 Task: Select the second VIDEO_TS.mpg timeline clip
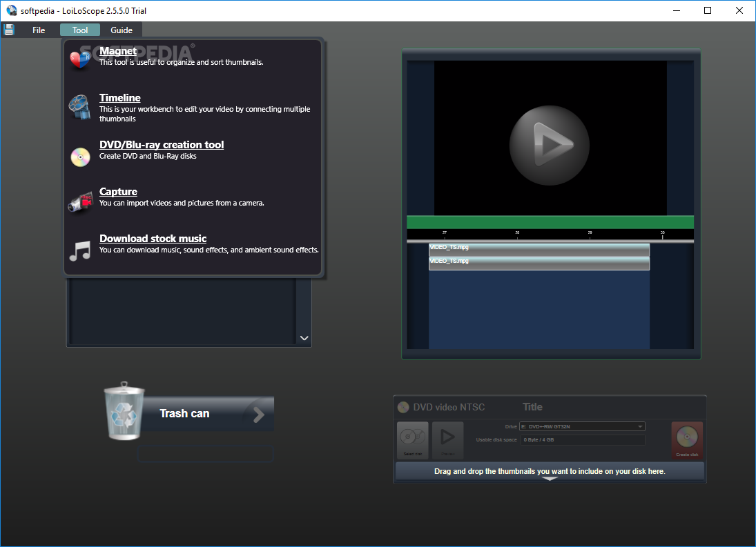[x=539, y=263]
